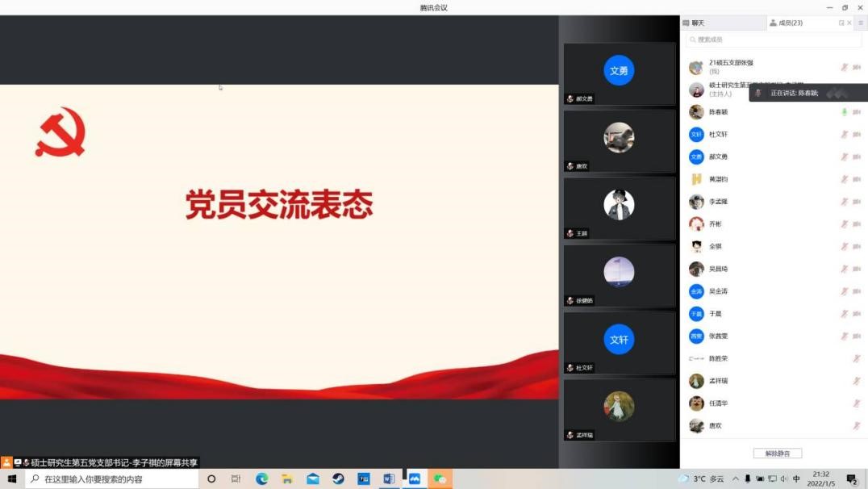Switch to the 聊天 chat tab
This screenshot has width=868, height=489.
(694, 23)
